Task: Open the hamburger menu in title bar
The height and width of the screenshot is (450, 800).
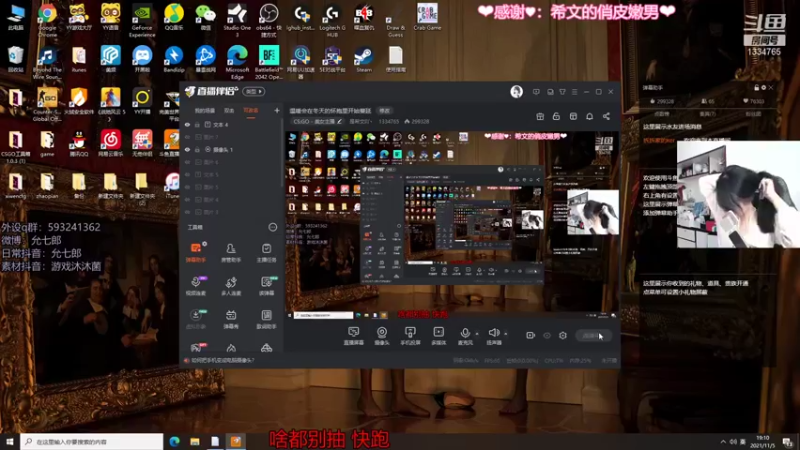Action: pos(574,92)
